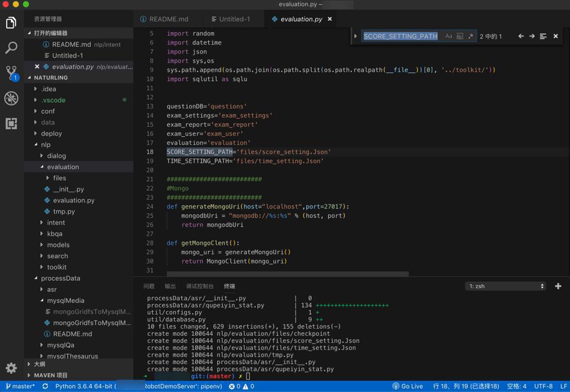Viewport: 570px width, 392px height.
Task: Toggle match case in find widget
Action: (x=449, y=36)
